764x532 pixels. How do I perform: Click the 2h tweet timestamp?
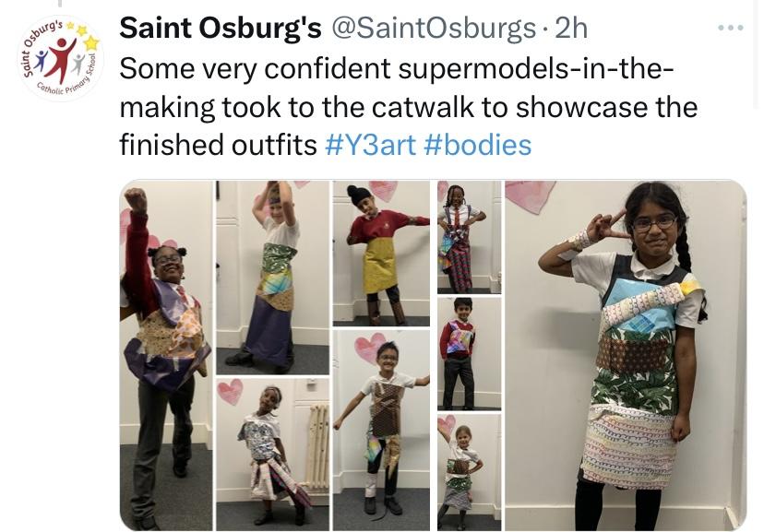pyautogui.click(x=571, y=29)
